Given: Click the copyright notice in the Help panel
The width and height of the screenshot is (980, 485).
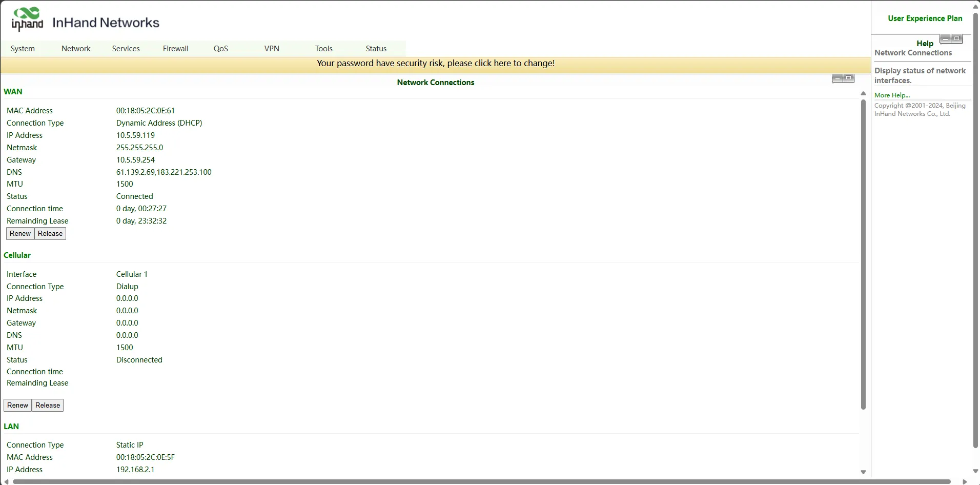Looking at the screenshot, I should 920,110.
